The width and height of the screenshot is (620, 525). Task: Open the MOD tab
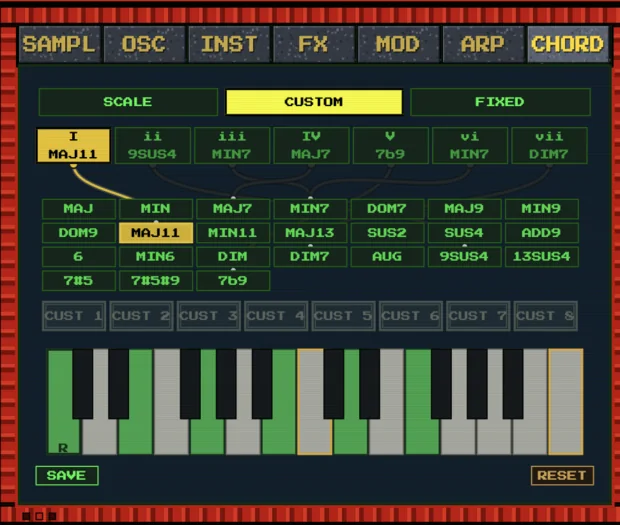398,44
